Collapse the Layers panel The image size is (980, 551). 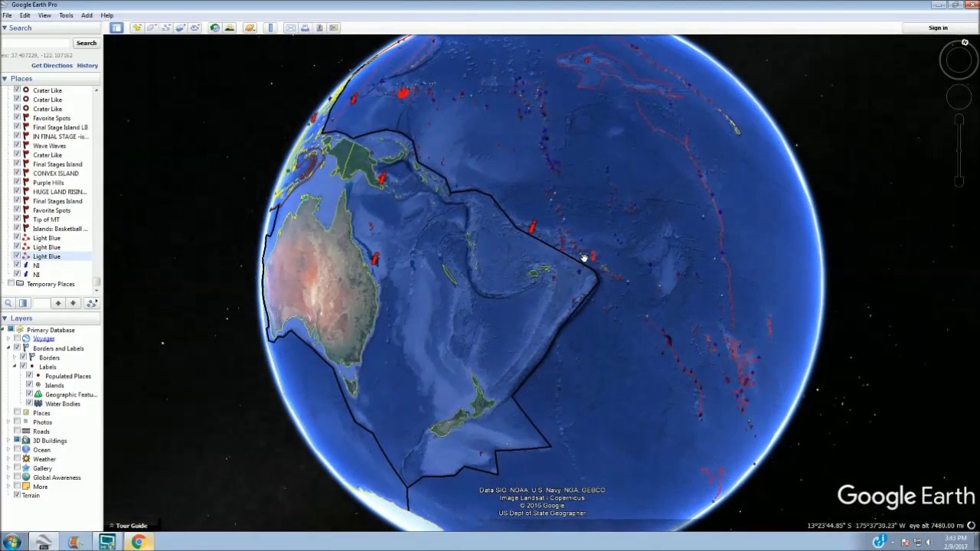point(5,318)
